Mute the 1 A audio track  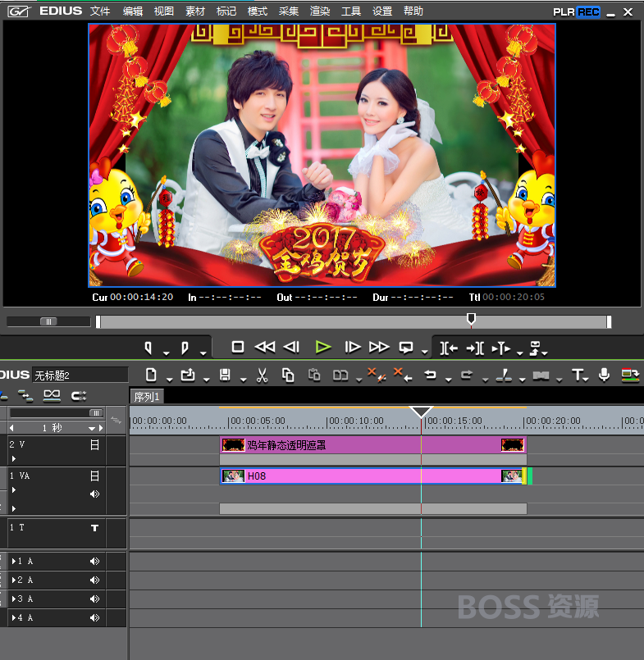point(95,561)
